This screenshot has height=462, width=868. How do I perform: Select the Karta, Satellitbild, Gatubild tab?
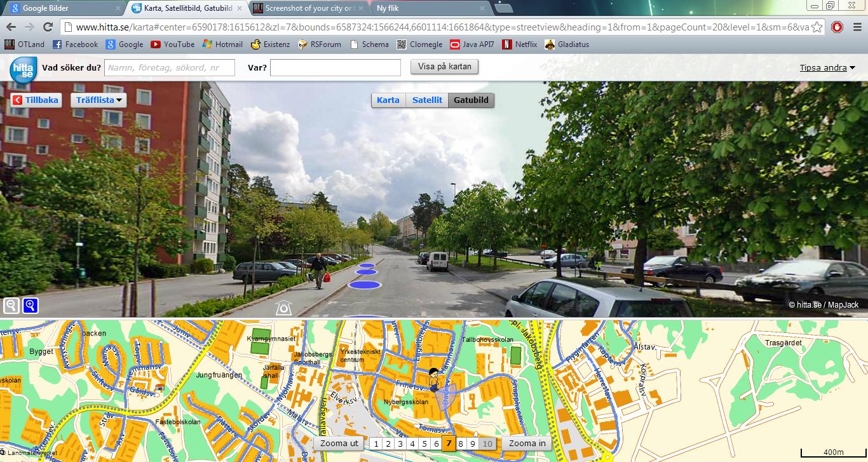[187, 8]
